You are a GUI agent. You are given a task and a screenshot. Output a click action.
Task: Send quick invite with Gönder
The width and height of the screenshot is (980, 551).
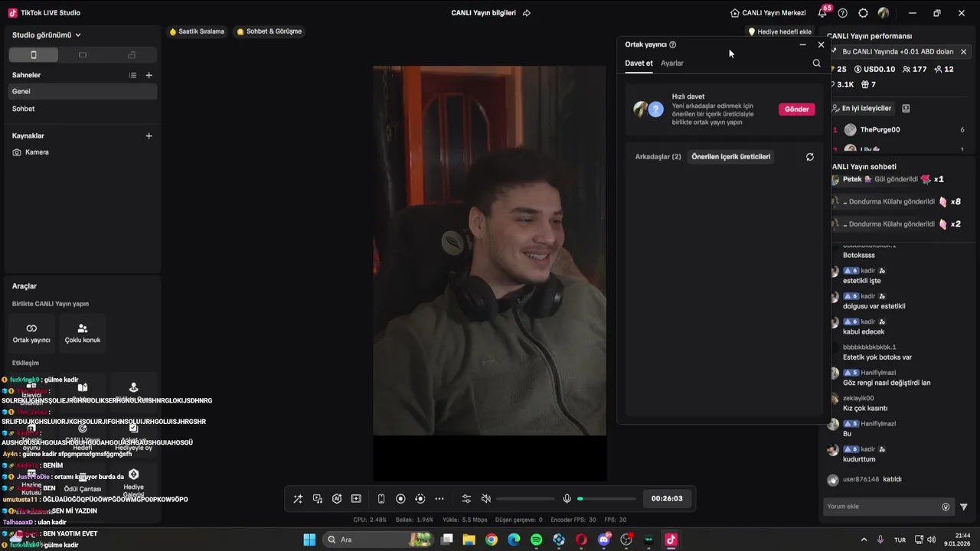click(x=796, y=109)
